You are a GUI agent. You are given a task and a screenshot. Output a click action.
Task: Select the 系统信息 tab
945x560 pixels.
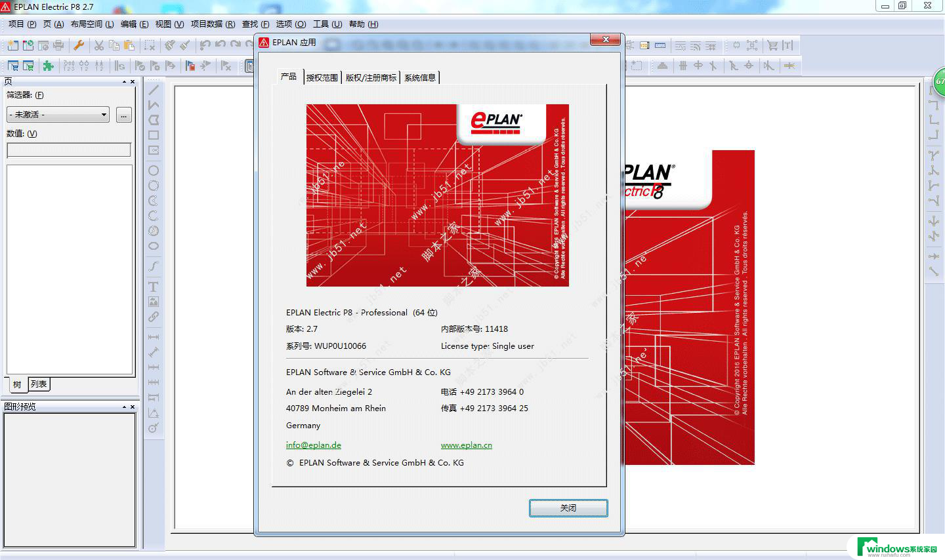point(420,77)
